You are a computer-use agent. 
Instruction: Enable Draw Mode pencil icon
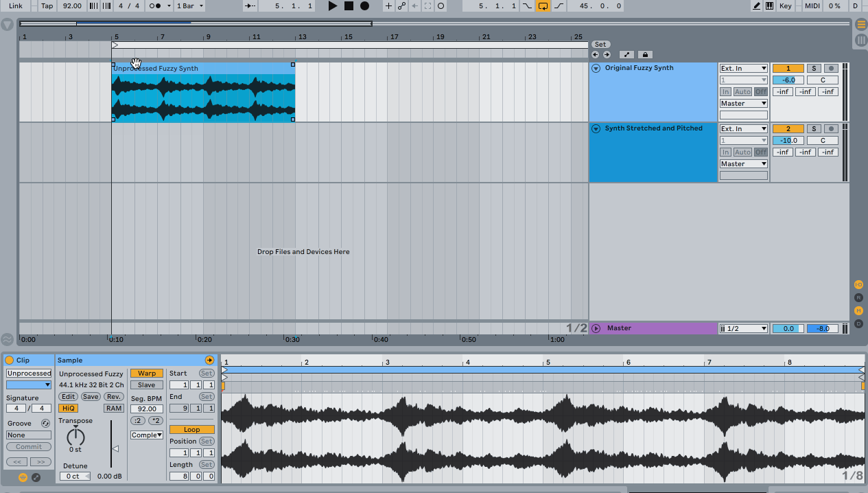(756, 5)
